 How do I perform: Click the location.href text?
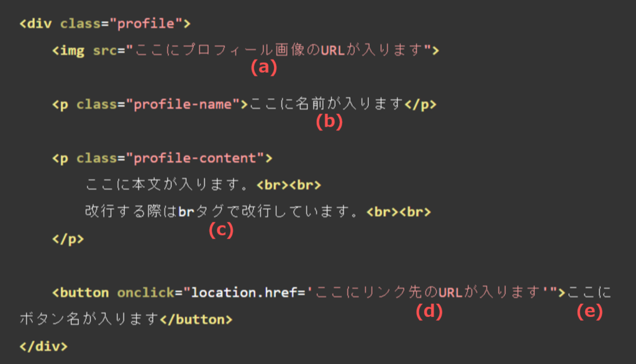point(243,293)
